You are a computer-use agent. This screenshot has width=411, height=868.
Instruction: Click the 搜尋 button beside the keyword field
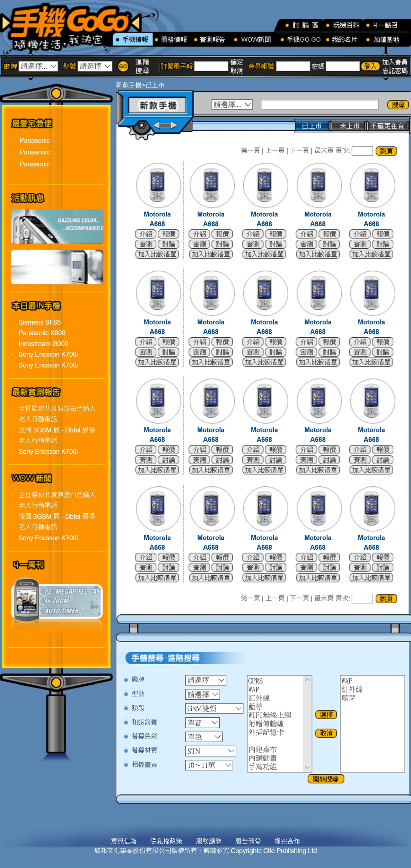tap(398, 105)
